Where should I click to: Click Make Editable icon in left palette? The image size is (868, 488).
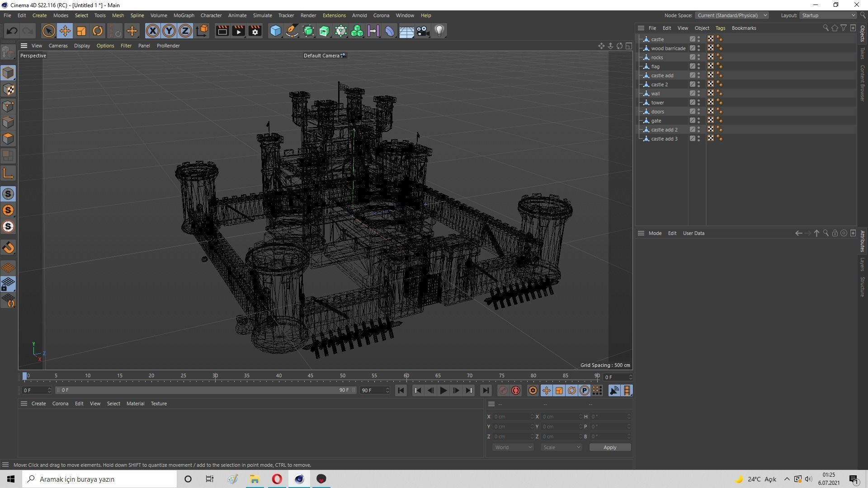pos(8,53)
